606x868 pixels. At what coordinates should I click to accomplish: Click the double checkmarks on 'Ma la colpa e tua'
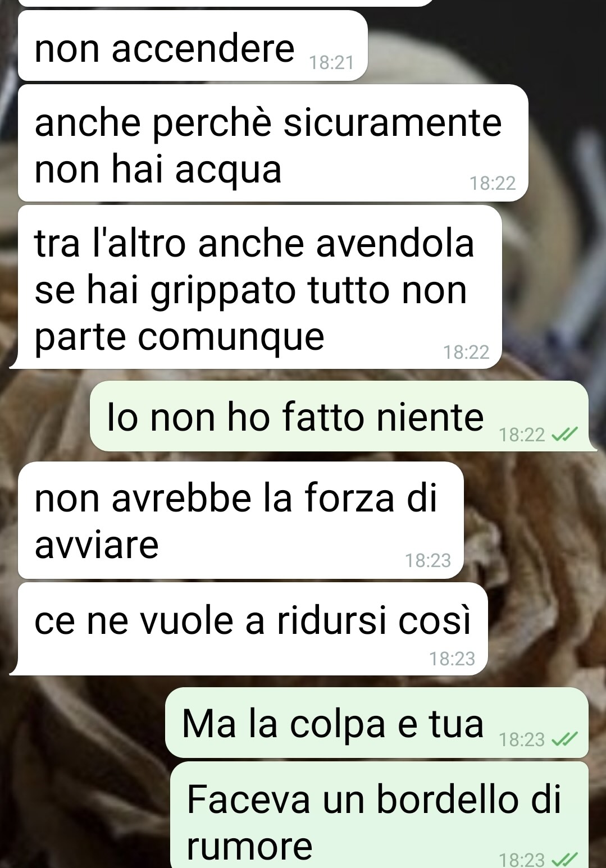click(x=564, y=739)
